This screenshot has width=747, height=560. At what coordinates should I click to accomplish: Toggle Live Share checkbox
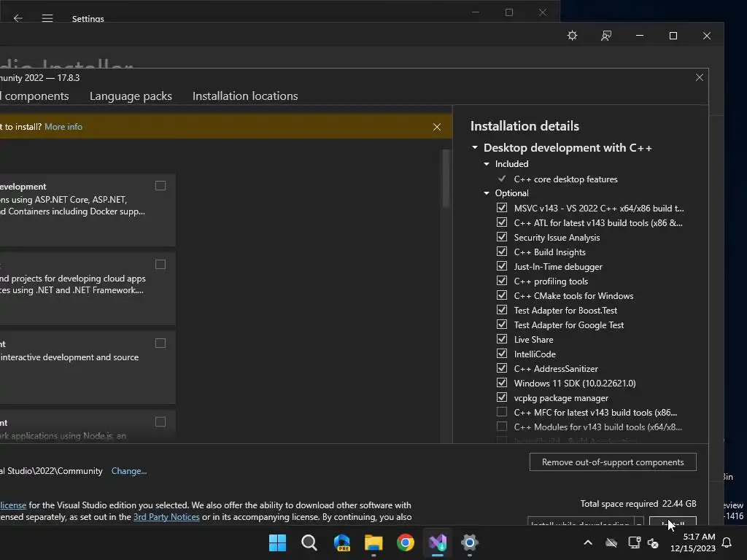[x=502, y=339]
